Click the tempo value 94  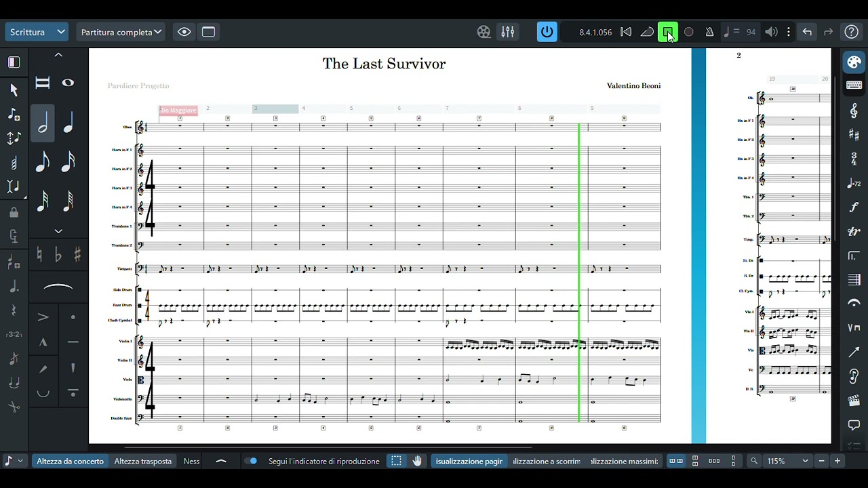(x=751, y=32)
